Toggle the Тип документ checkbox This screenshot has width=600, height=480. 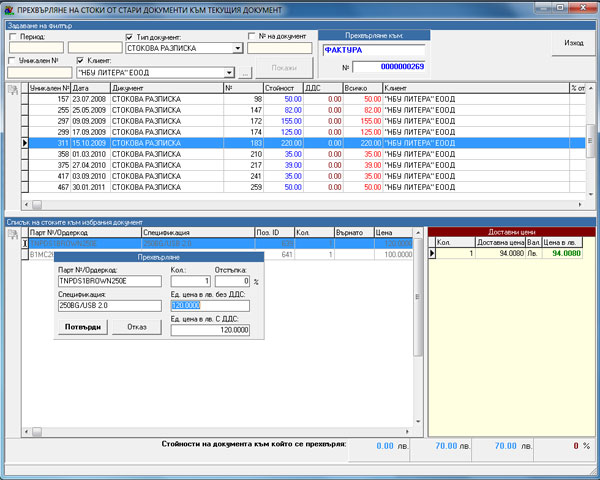tap(130, 36)
